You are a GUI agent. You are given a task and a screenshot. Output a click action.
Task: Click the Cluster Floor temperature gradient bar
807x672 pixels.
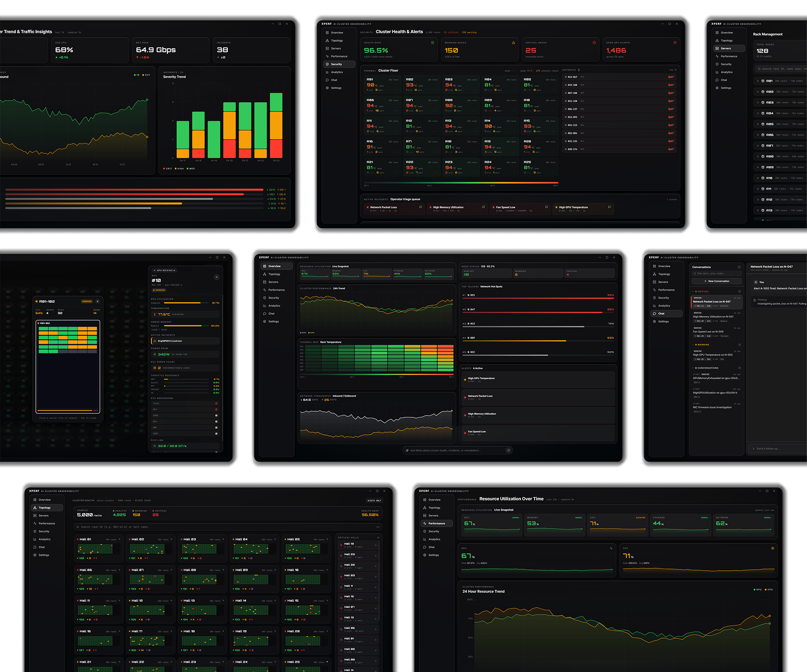[x=461, y=182]
